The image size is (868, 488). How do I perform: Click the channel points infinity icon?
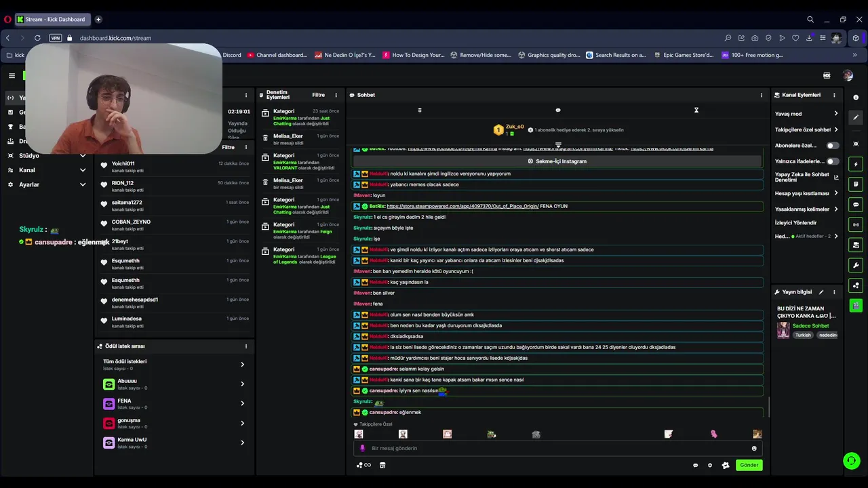[x=363, y=465]
